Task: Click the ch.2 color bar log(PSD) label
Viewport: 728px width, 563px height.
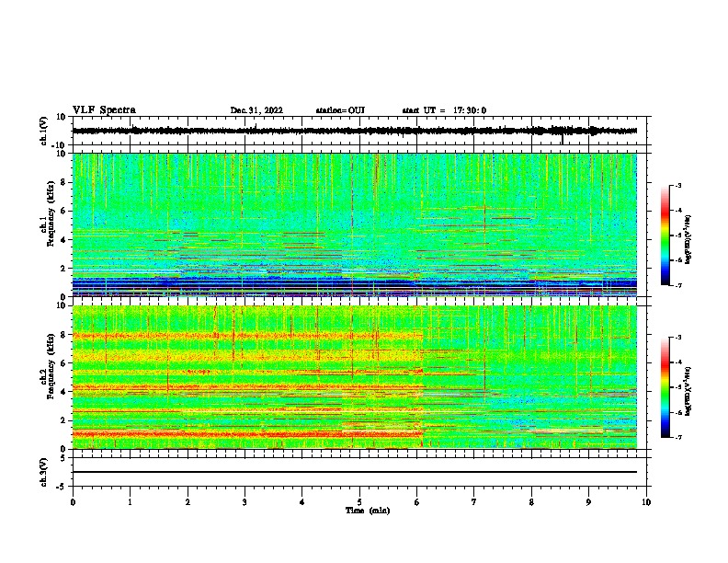Action: (688, 391)
